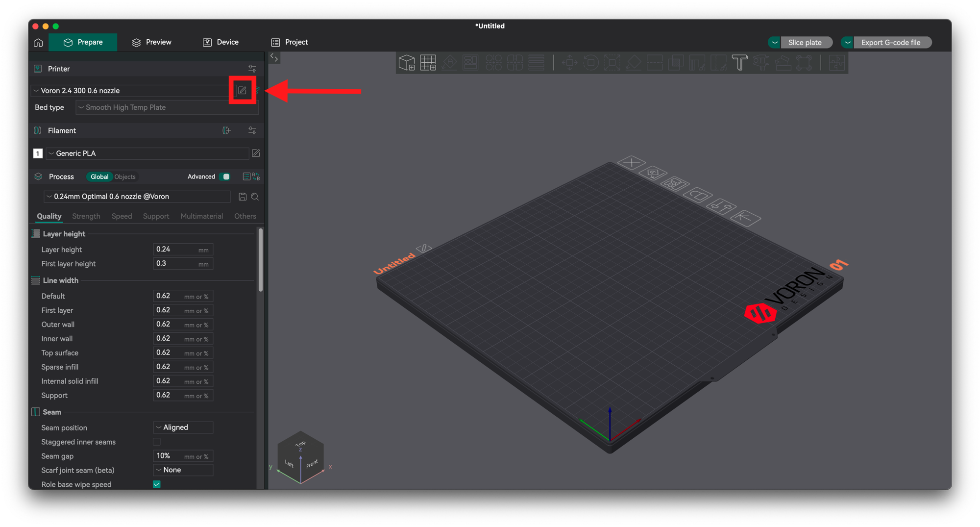This screenshot has width=980, height=527.
Task: Open the Assembly view puzzle icon
Action: [x=837, y=63]
